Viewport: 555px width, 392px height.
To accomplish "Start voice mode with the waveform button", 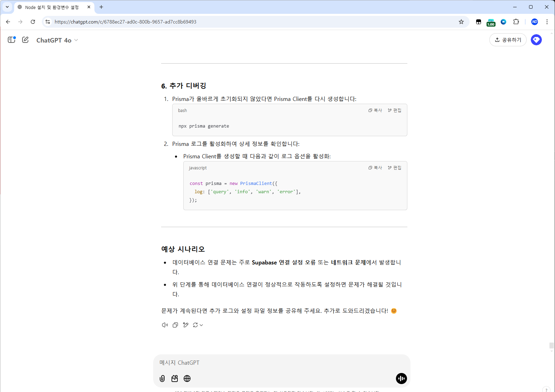I will click(x=401, y=379).
